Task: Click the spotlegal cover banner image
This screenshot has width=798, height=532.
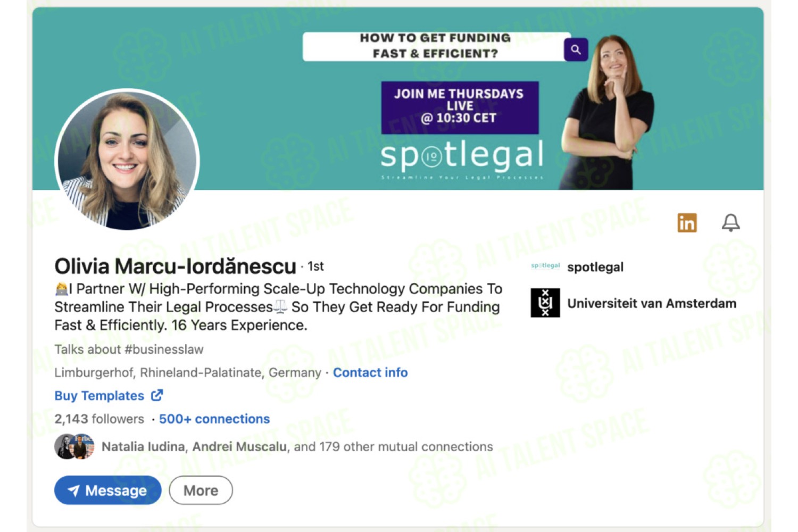Action: 398,98
